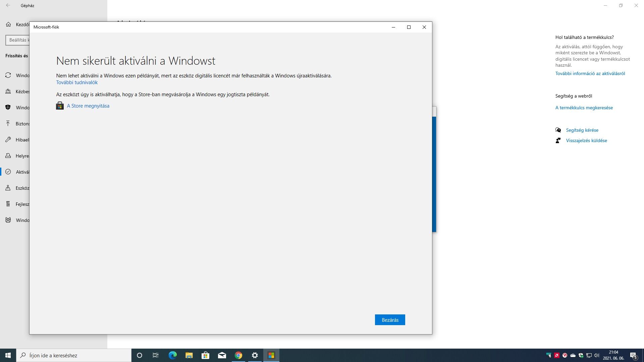Select Kézbesítésoptimalizálás sidebar icon

pyautogui.click(x=8, y=92)
